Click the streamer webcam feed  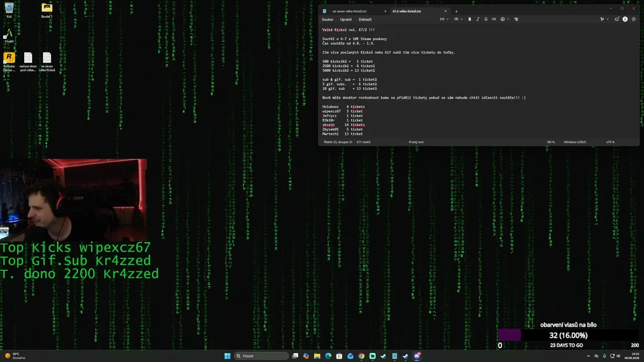[x=73, y=200]
